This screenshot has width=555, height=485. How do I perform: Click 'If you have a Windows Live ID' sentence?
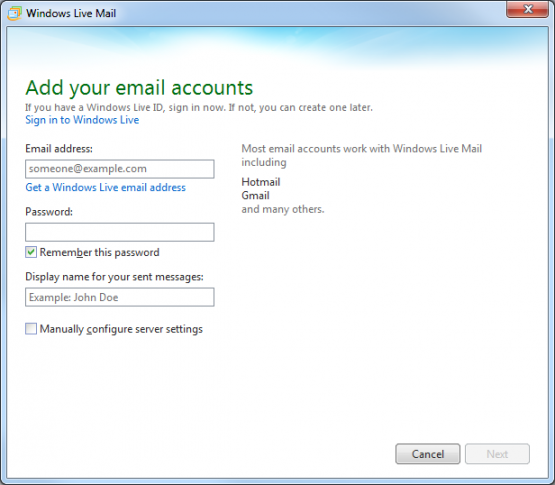coord(199,107)
